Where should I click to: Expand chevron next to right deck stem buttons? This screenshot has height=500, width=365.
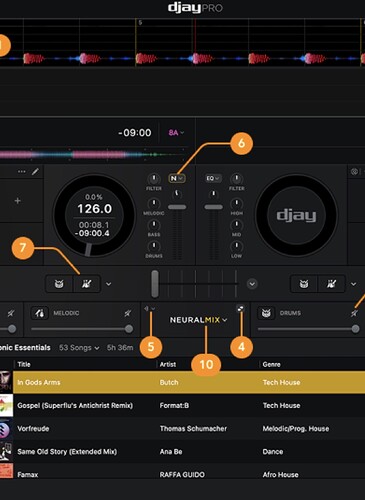click(353, 284)
